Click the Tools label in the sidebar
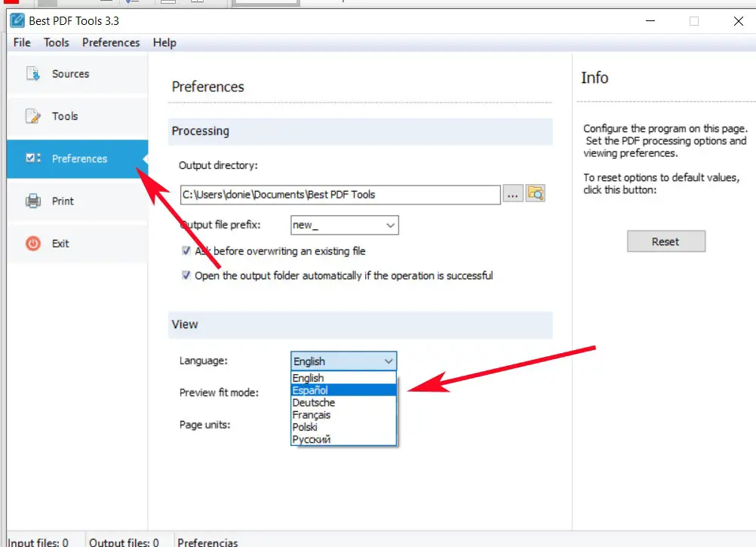This screenshot has width=756, height=547. [65, 116]
